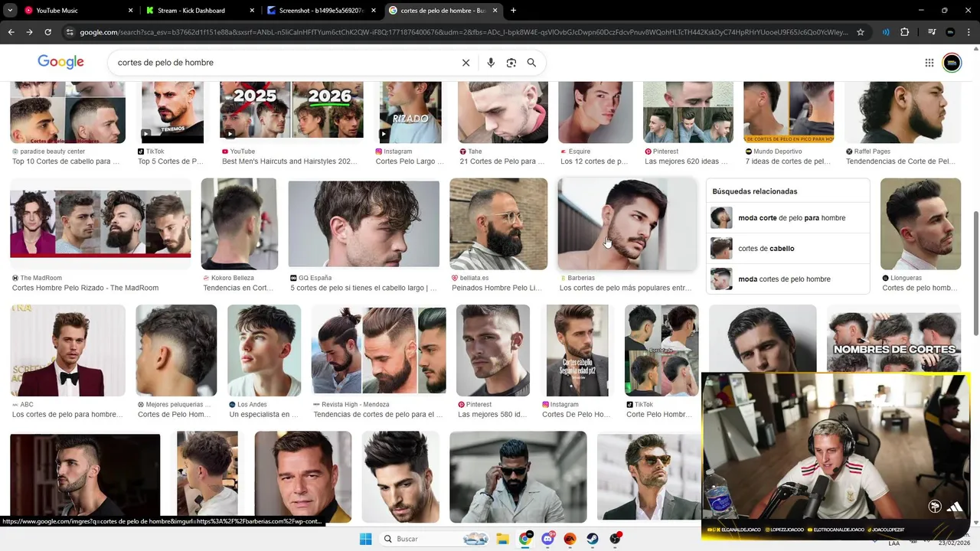Open the Raffel Pages bearded man thumbnail
Viewport: 980px width, 551px height.
point(903,112)
